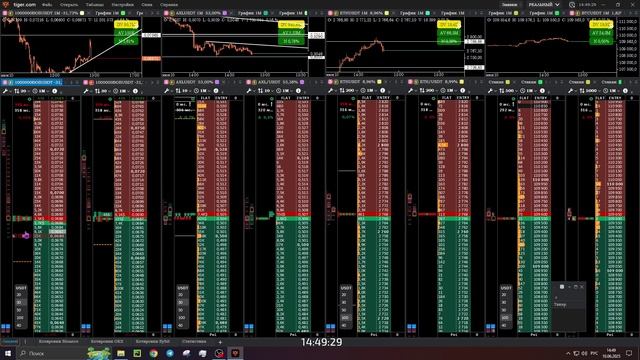The width and height of the screenshot is (640, 360).
Task: Switch to Котировки Binance workspace tab
Action: pos(58,342)
